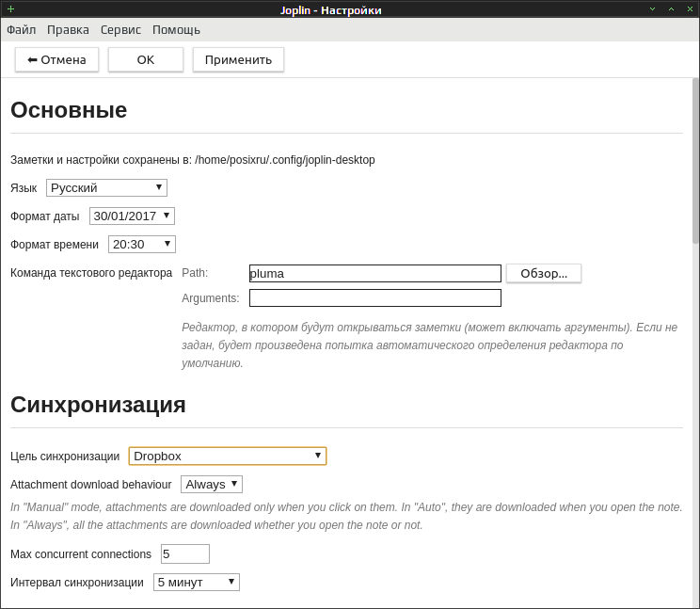Click the Attachment download behaviour label
Image resolution: width=700 pixels, height=609 pixels.
[x=91, y=485]
